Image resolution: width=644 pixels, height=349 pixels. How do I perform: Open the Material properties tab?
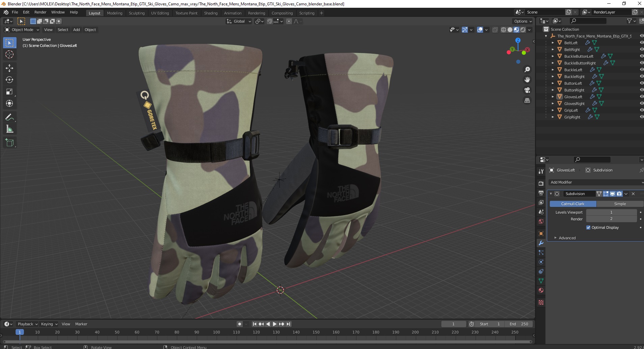click(x=541, y=290)
